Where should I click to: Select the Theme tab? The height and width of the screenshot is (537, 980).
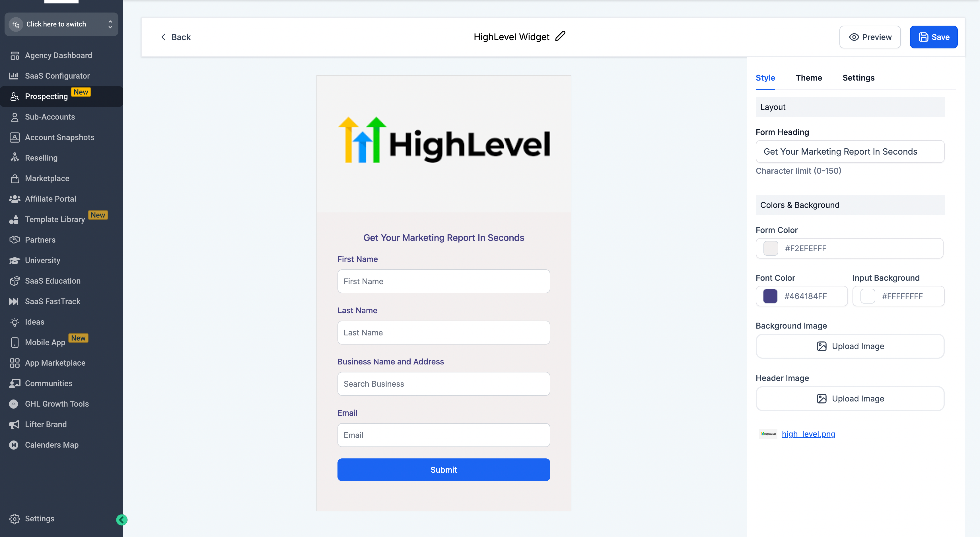(x=809, y=77)
